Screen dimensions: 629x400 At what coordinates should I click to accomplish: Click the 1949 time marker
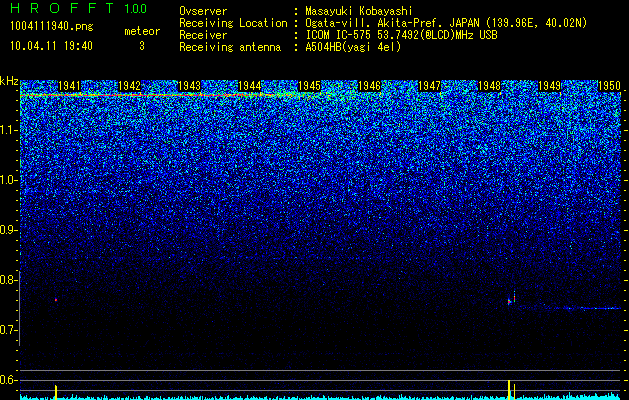pyautogui.click(x=549, y=86)
